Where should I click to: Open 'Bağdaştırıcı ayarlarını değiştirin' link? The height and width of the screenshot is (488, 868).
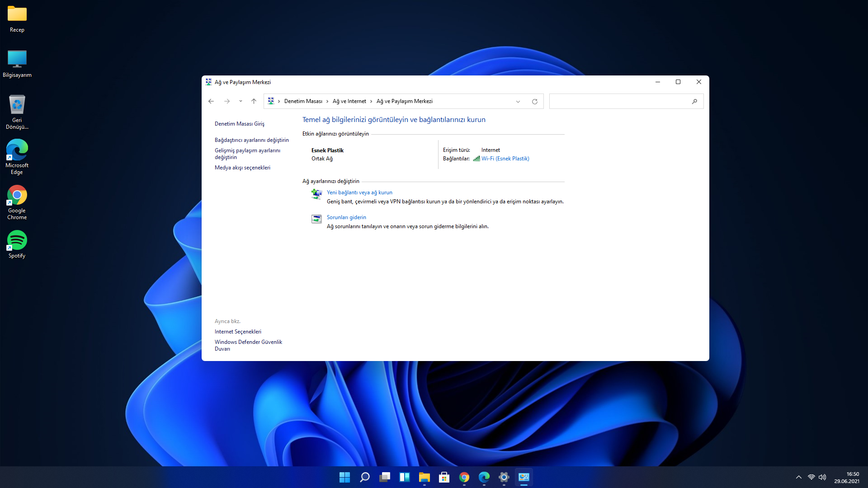251,140
